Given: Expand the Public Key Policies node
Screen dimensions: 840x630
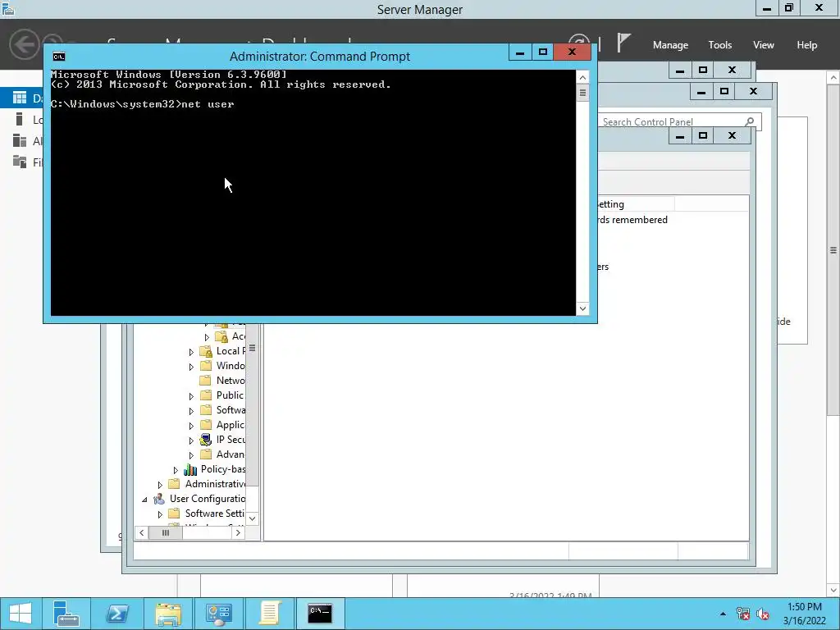Looking at the screenshot, I should [191, 396].
